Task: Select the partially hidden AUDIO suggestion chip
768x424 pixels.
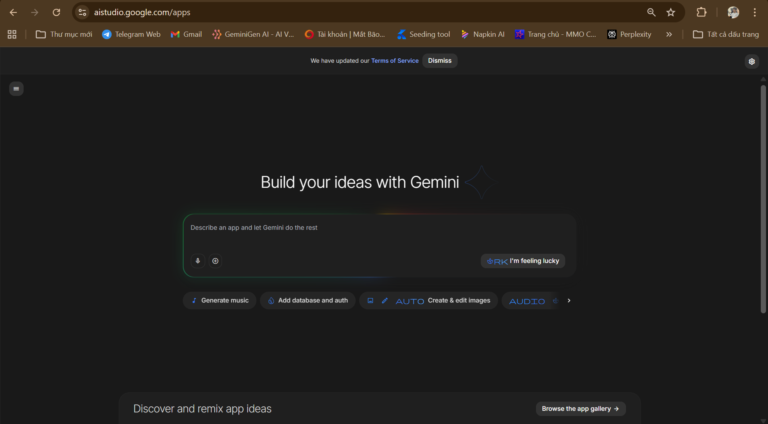Action: [x=530, y=301]
